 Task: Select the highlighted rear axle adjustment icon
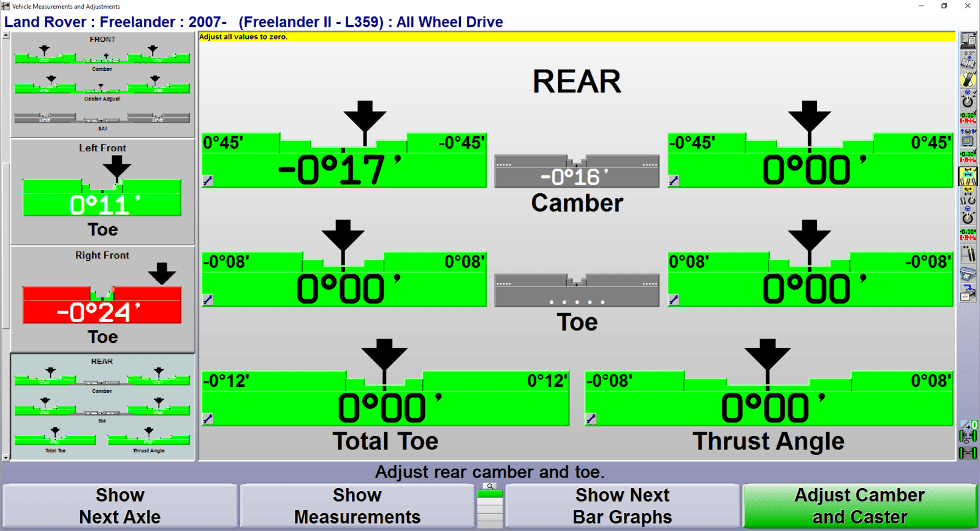tap(968, 176)
